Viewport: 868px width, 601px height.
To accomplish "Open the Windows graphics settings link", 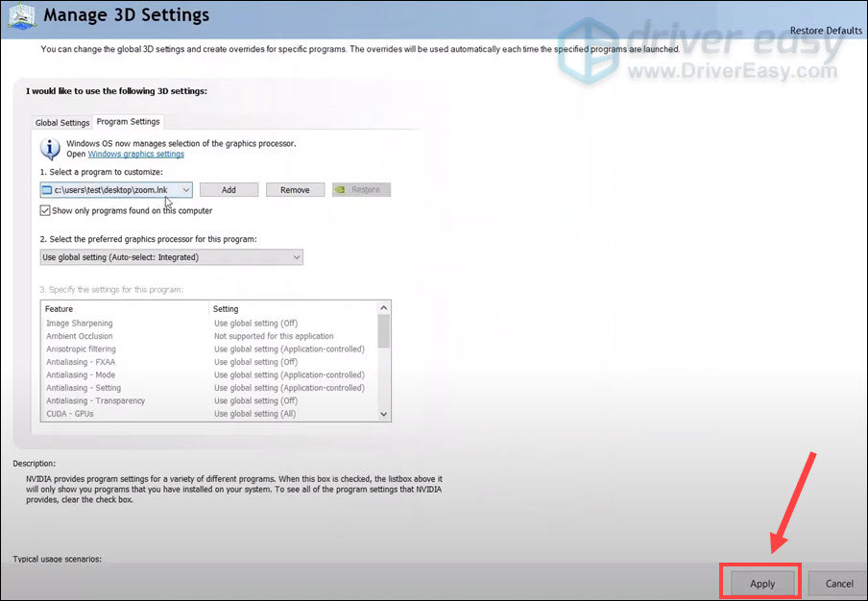I will tap(134, 153).
